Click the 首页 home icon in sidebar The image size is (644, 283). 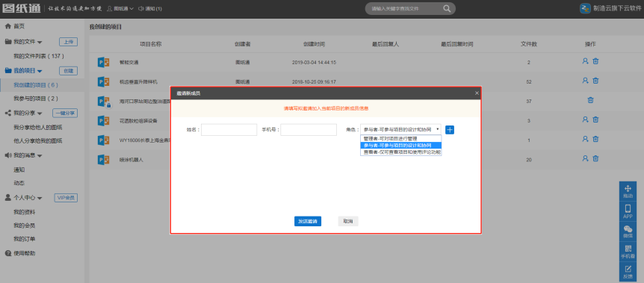7,26
